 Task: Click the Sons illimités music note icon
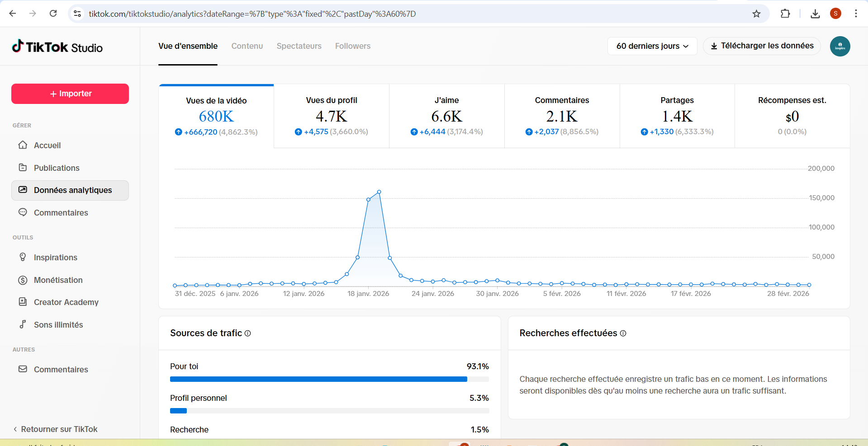[23, 324]
